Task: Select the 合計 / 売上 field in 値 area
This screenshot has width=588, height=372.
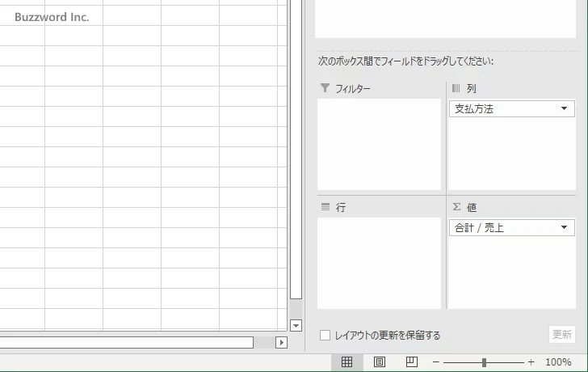Action: [x=512, y=227]
